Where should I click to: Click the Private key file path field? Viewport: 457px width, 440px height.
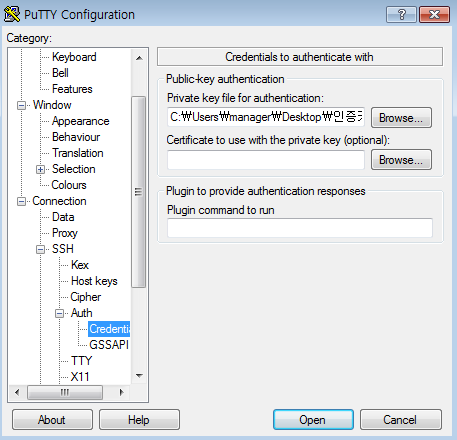click(266, 117)
